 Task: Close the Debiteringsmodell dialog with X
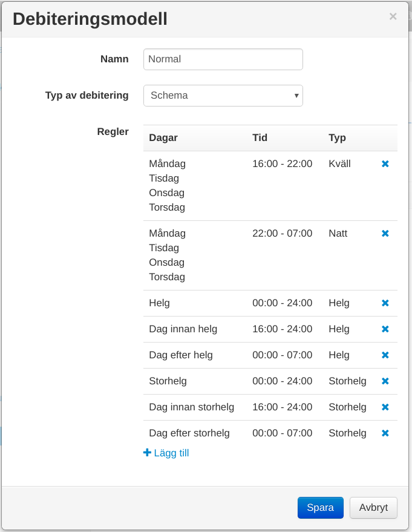pyautogui.click(x=393, y=17)
